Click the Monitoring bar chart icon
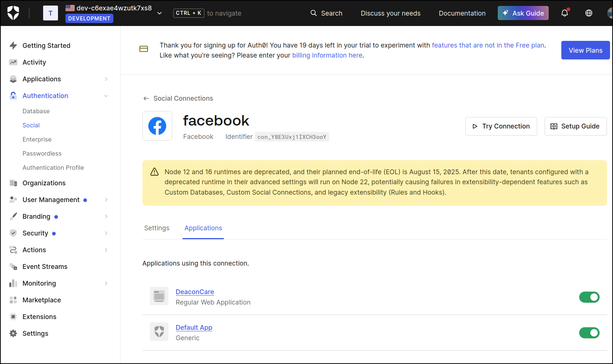 click(x=13, y=283)
